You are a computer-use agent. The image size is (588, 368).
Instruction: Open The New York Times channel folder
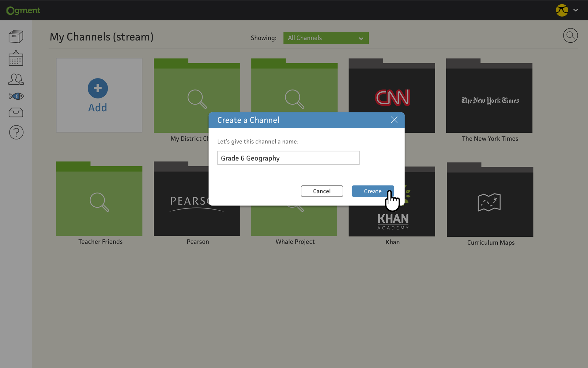point(489,96)
